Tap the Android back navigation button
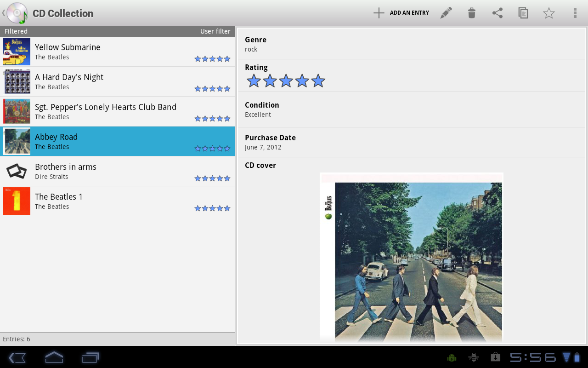The height and width of the screenshot is (368, 588). point(17,357)
